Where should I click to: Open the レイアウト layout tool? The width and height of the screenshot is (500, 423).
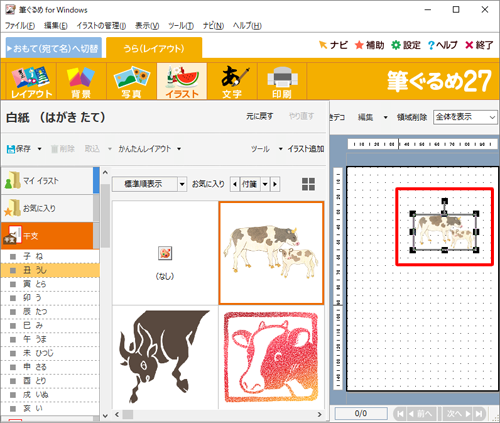coord(31,81)
